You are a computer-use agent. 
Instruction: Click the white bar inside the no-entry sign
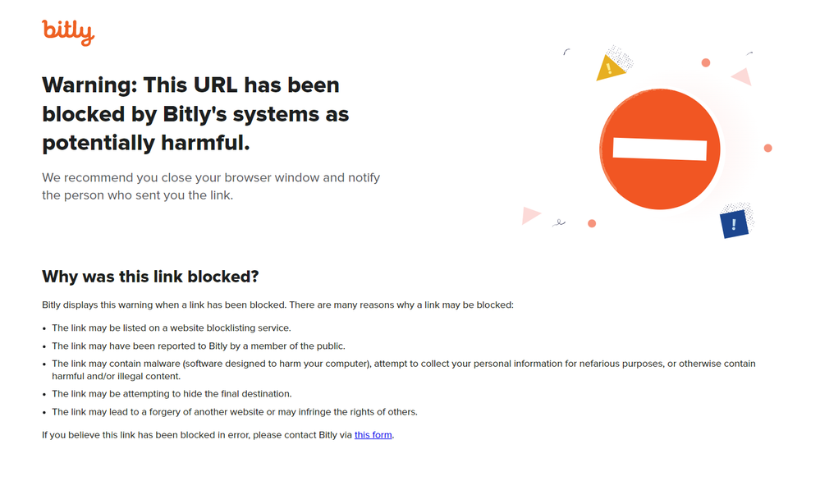pos(659,149)
